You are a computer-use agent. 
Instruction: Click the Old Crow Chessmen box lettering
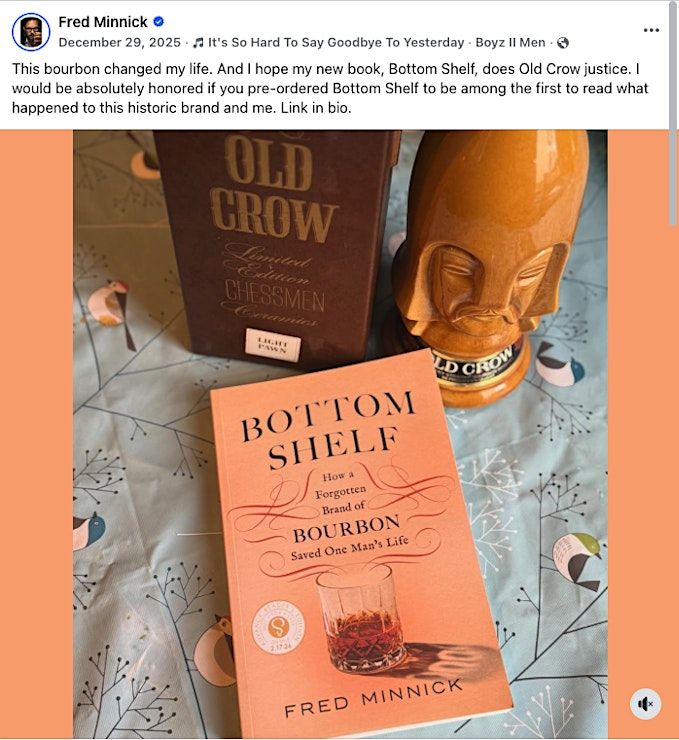click(x=274, y=229)
